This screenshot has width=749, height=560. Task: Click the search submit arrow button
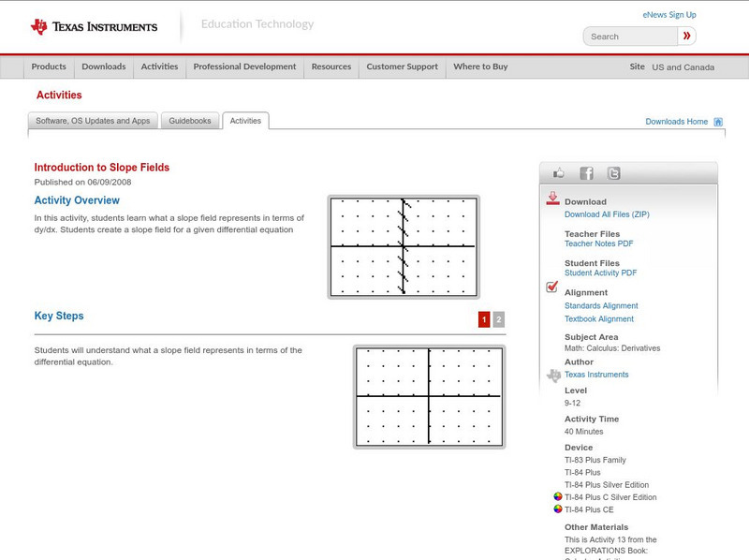point(686,36)
